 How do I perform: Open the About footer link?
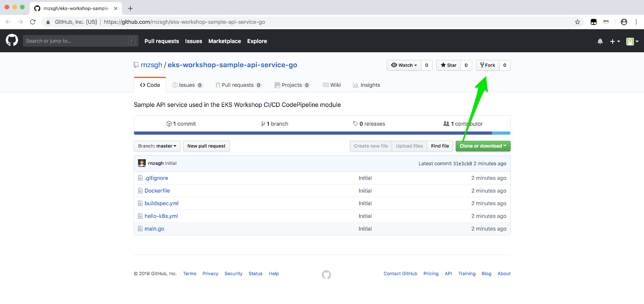[x=504, y=273]
